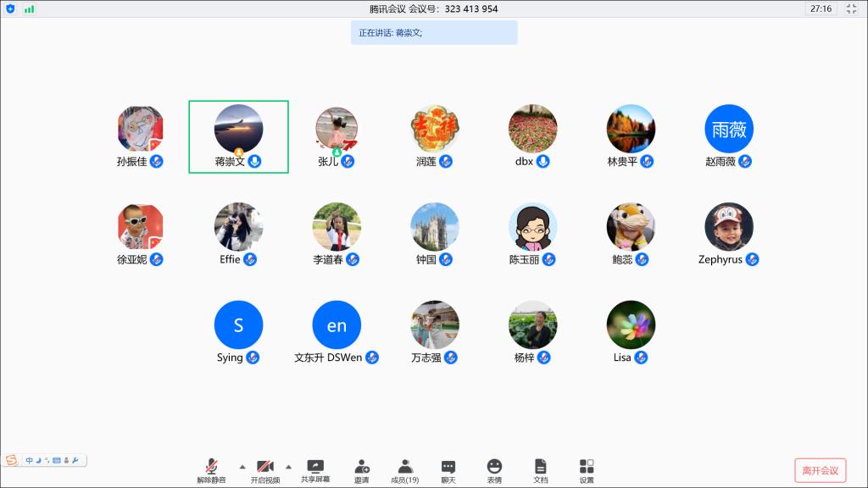Screen dimensions: 868x488
Task: Click the security shield icon at top left
Action: 10,8
